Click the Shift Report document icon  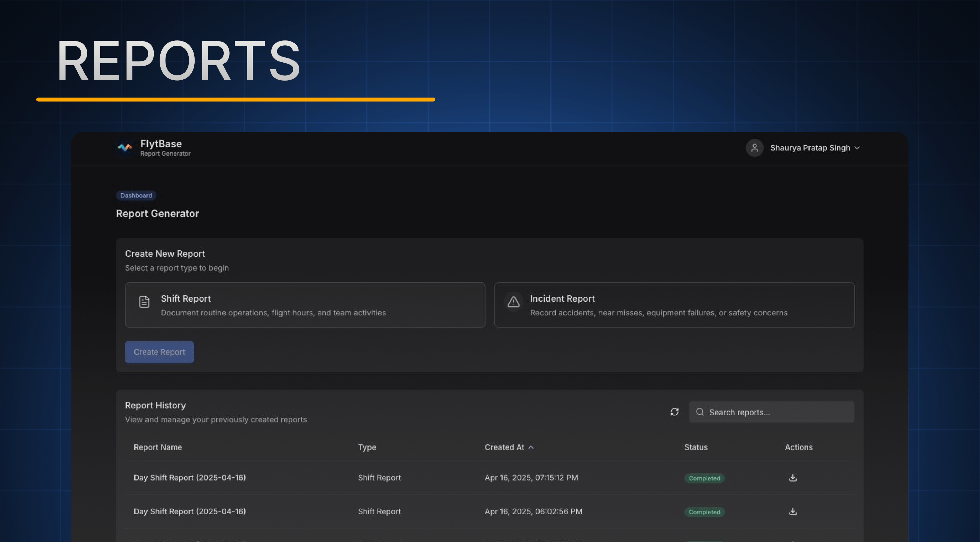pyautogui.click(x=144, y=302)
